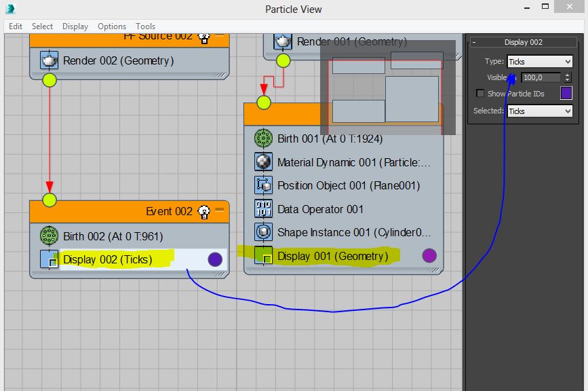Open the Type dropdown in Display 002
Screen dimensions: 588x391
pos(539,62)
